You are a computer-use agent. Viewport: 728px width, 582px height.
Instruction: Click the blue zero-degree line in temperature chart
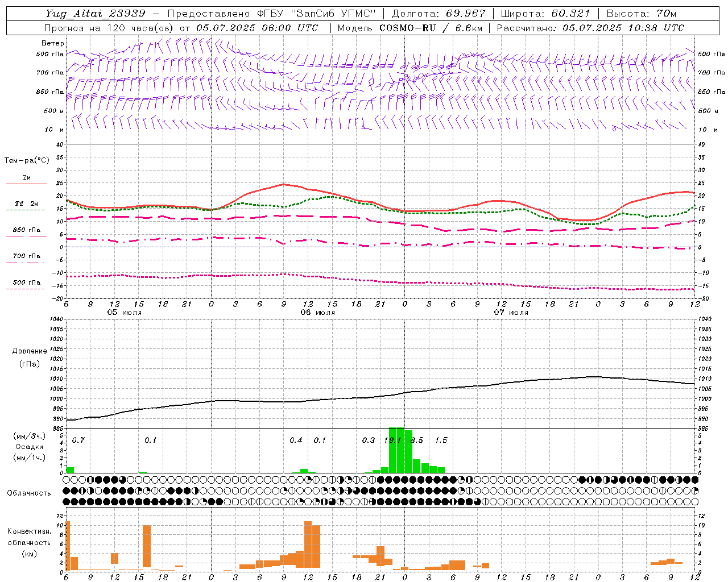[x=380, y=247]
